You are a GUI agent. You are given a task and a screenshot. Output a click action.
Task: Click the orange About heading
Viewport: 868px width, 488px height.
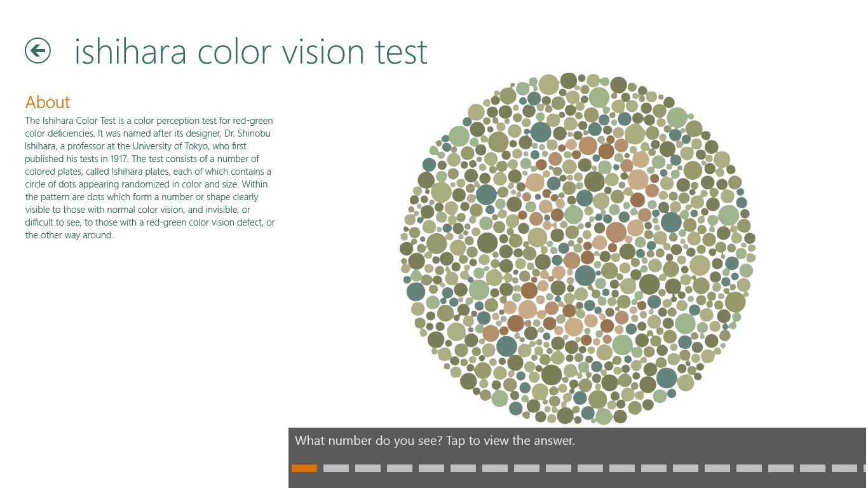48,102
